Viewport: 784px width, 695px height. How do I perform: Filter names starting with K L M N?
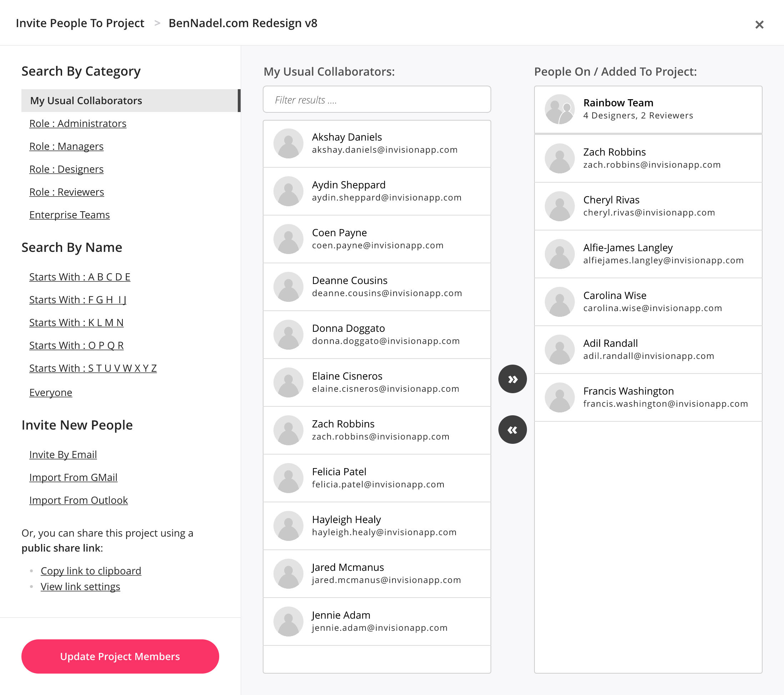(x=76, y=323)
